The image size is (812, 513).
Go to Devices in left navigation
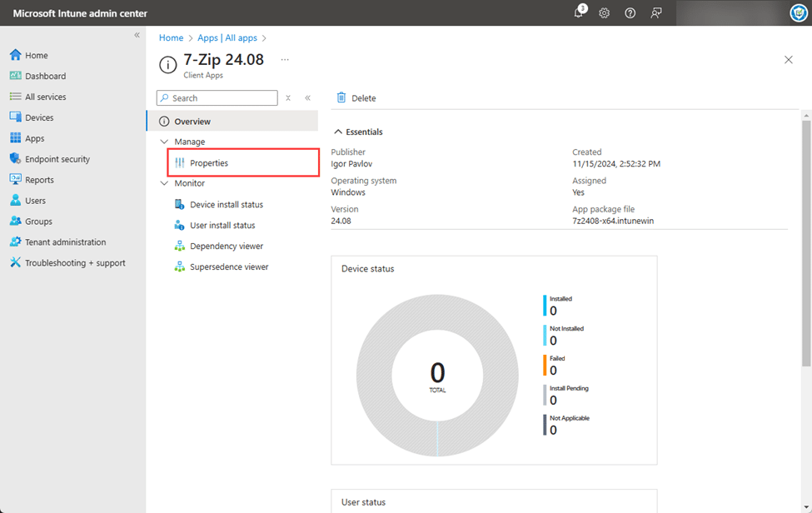pos(39,117)
